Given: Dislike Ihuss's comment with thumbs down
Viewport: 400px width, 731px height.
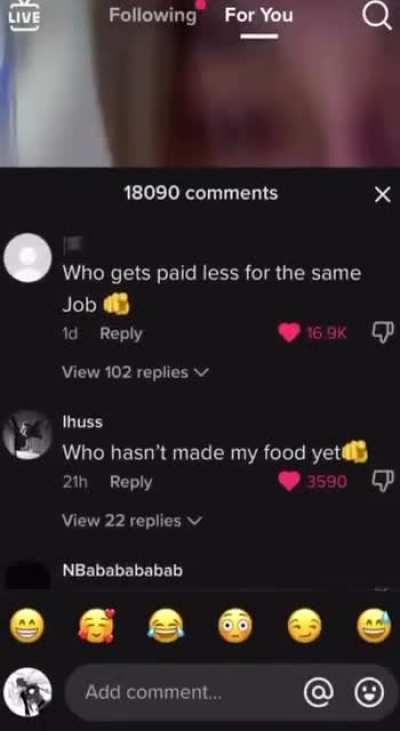Looking at the screenshot, I should pos(383,481).
